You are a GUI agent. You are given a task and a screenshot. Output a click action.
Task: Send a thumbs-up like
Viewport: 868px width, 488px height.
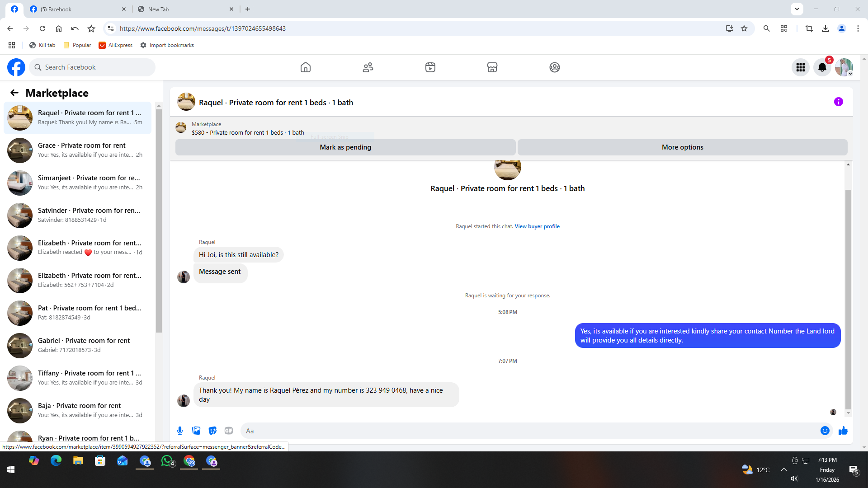pos(843,431)
